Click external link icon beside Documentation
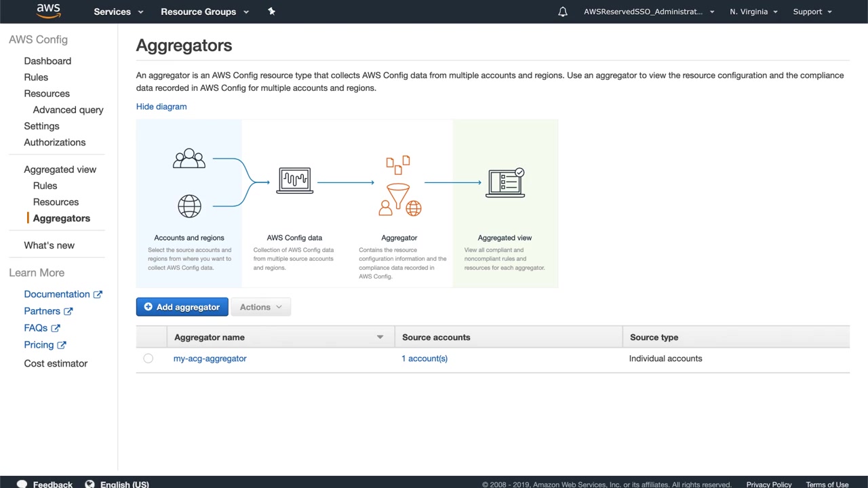 click(98, 294)
